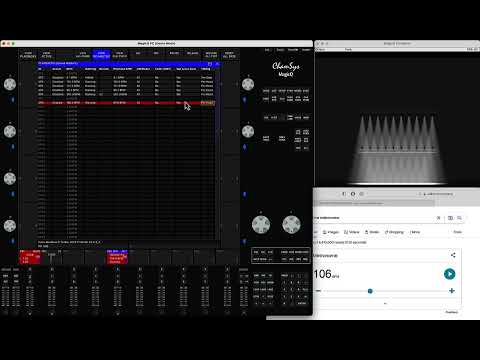The image size is (480, 360).
Task: Clear the browser search box text
Action: pos(438,218)
